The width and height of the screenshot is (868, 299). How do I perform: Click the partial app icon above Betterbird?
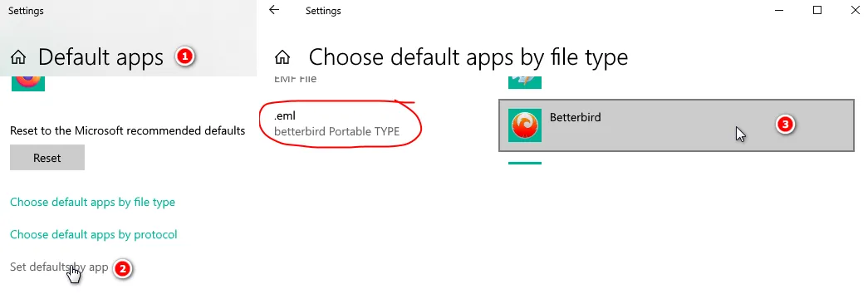pos(525,82)
